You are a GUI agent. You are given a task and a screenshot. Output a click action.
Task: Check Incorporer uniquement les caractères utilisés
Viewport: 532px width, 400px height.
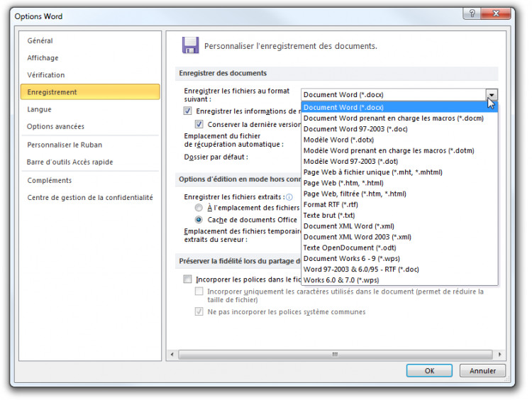point(199,291)
